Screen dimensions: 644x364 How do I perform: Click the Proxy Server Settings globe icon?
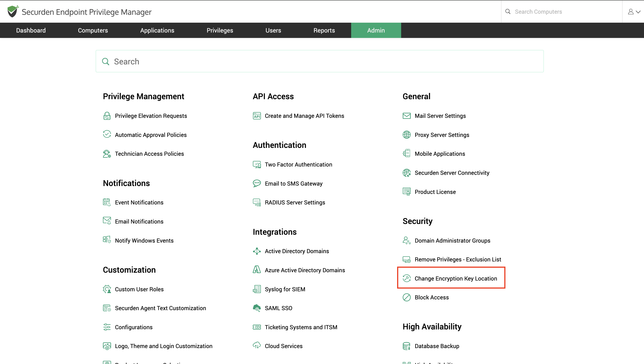click(x=407, y=135)
